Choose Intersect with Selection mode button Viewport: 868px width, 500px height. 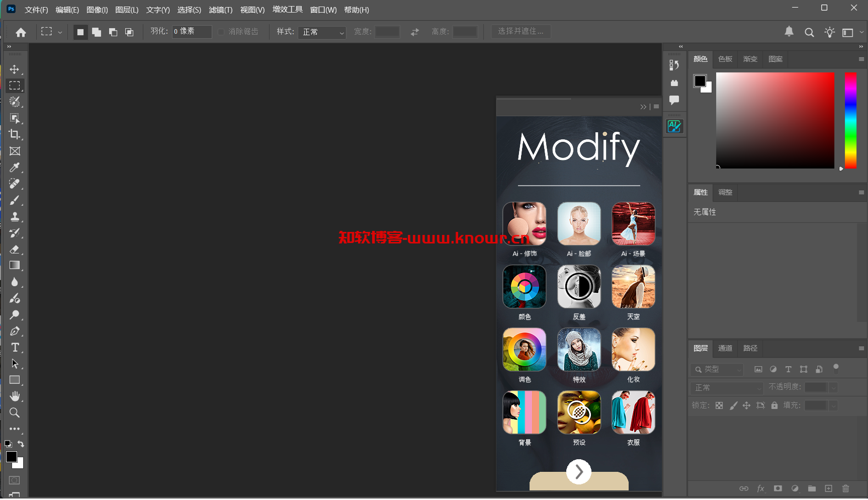[129, 32]
